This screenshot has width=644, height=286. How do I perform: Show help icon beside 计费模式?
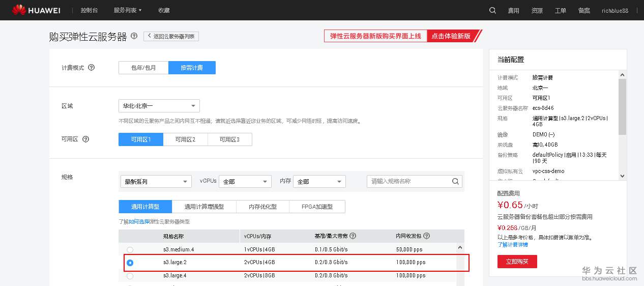(x=92, y=68)
